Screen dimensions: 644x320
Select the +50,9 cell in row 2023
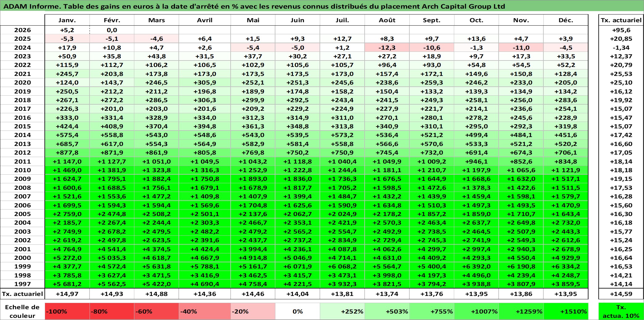pyautogui.click(x=67, y=56)
